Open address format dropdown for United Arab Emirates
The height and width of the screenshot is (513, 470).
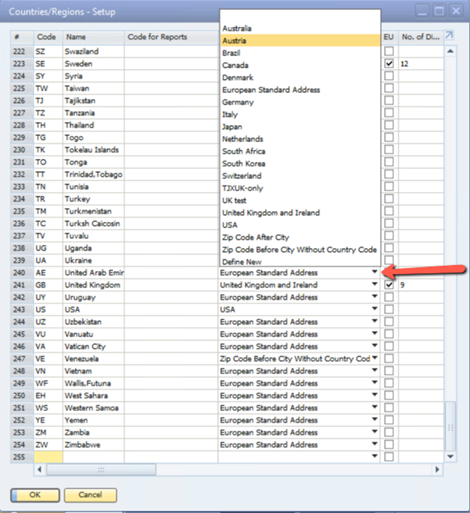pos(375,272)
